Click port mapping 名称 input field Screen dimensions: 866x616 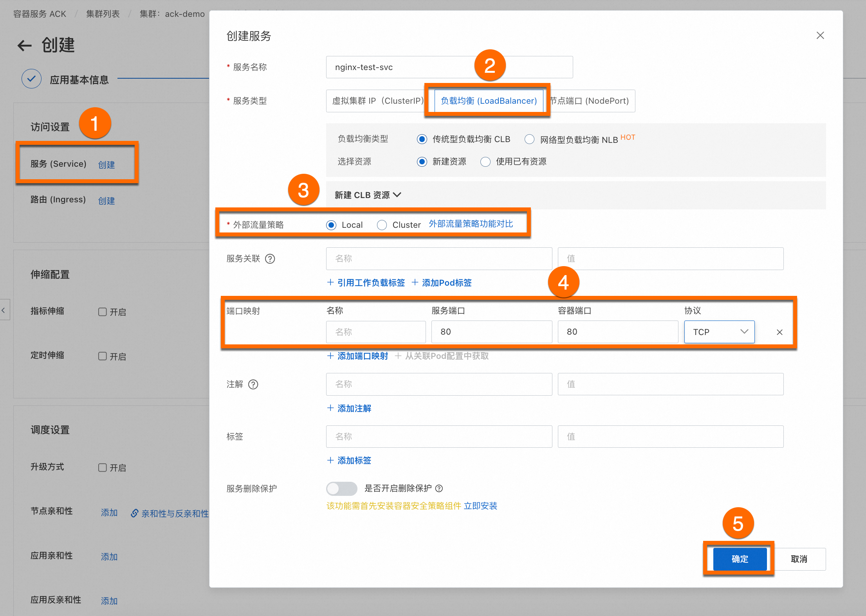[x=376, y=332]
